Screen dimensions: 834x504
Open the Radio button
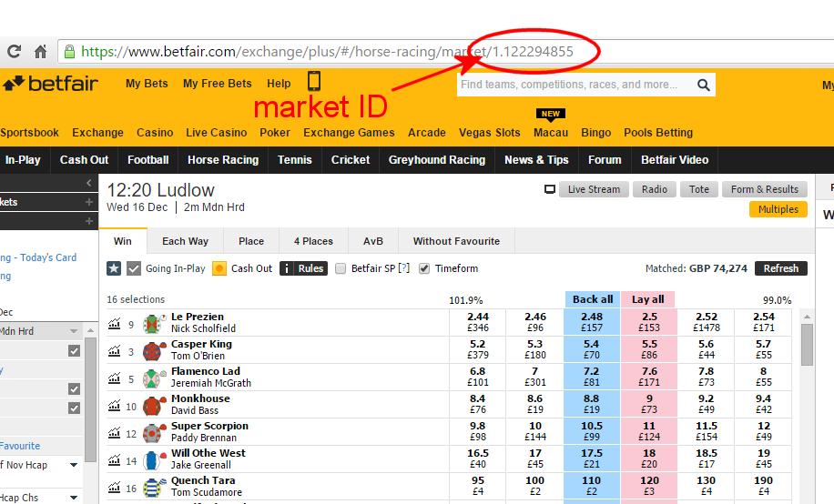tap(655, 189)
